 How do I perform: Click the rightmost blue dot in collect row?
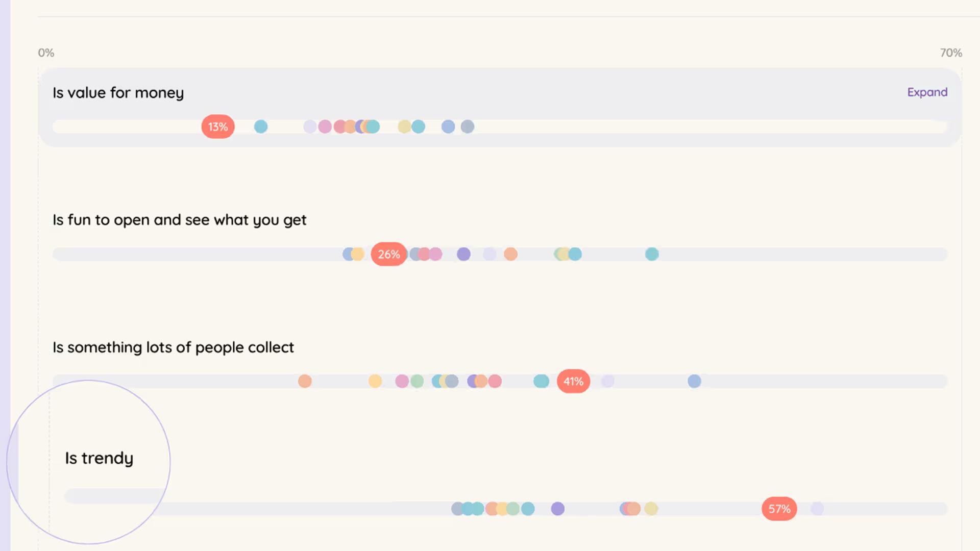click(694, 381)
